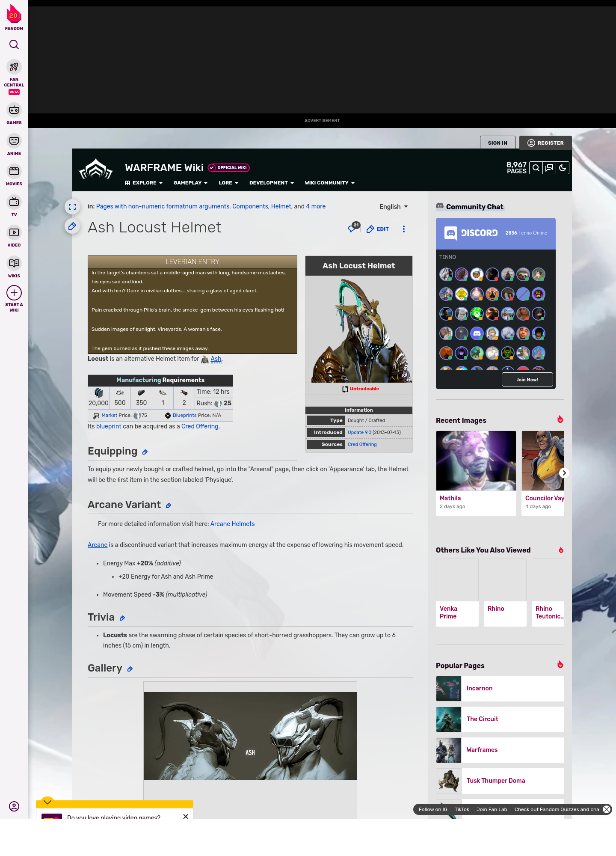Open the Gameplay dropdown menu
Viewport: 616px width, 856px height.
click(x=190, y=183)
